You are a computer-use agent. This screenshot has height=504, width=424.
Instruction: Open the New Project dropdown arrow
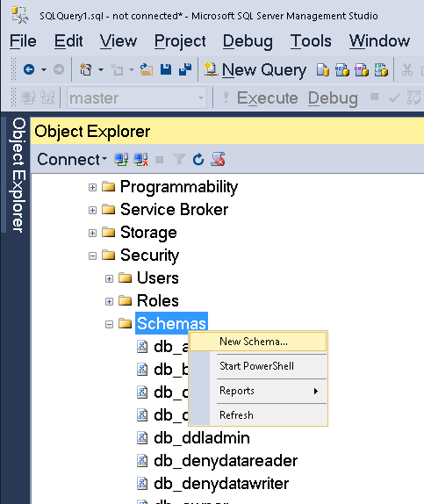[x=101, y=69]
